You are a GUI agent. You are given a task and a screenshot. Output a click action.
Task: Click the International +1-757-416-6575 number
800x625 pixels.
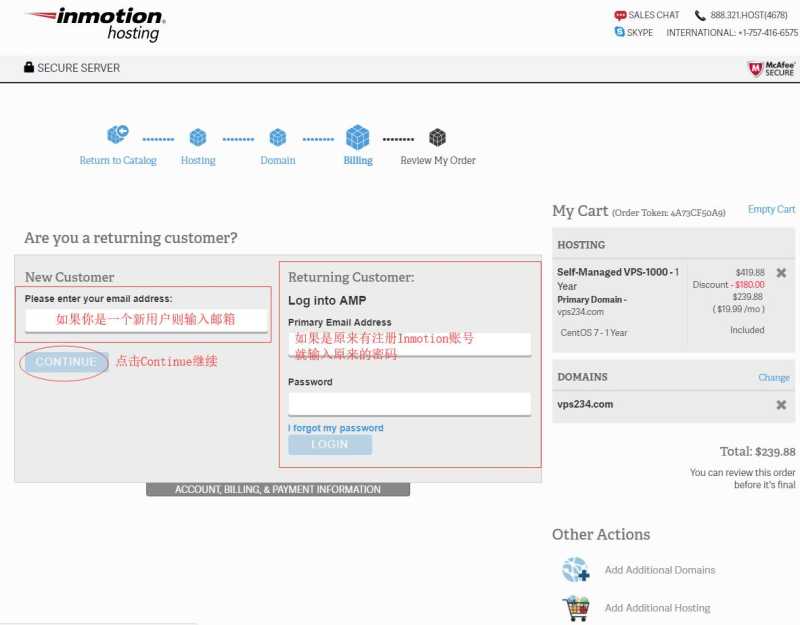click(x=732, y=33)
